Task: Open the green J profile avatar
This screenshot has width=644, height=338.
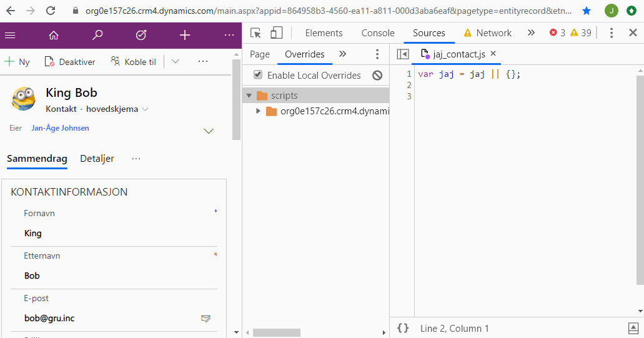Action: [x=611, y=11]
